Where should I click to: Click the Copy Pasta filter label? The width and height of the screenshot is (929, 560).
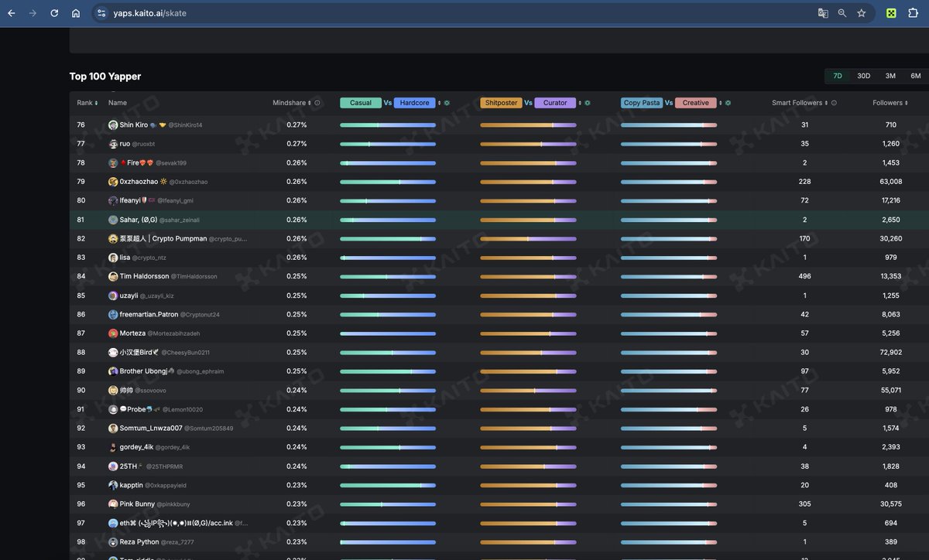tap(642, 103)
